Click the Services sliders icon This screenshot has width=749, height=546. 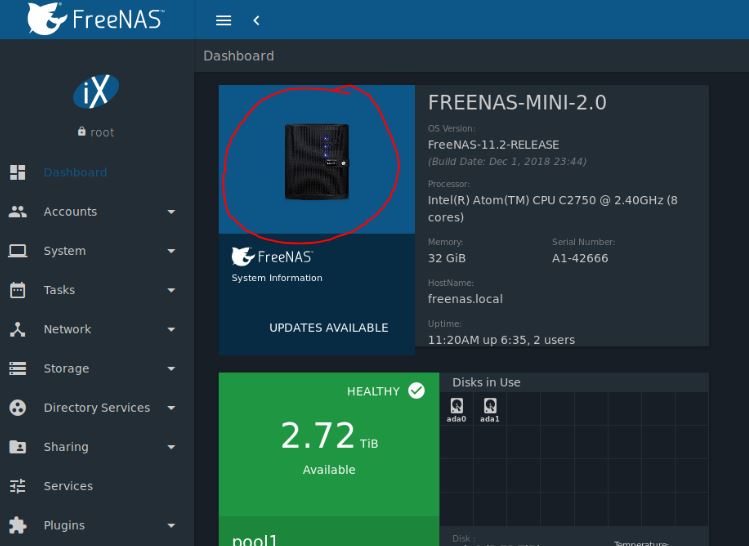(x=18, y=486)
